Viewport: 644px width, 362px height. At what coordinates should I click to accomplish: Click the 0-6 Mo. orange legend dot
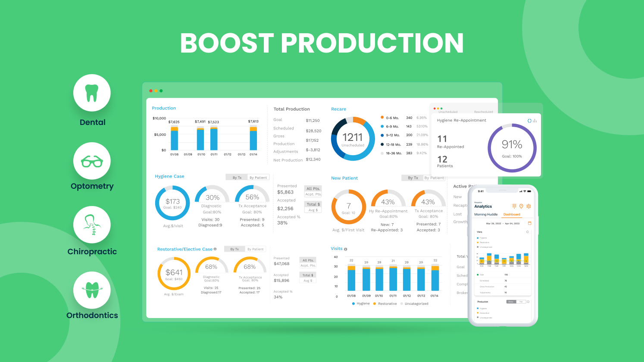point(382,118)
